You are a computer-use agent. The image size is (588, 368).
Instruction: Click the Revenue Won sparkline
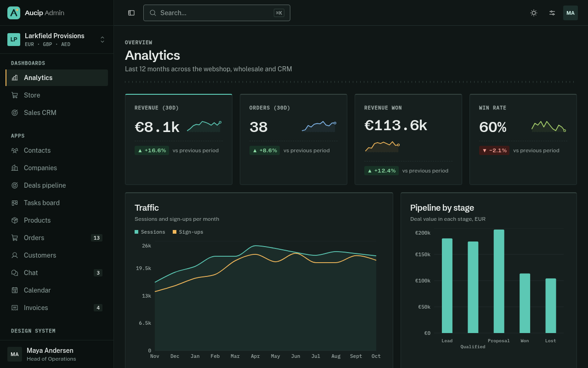point(382,147)
